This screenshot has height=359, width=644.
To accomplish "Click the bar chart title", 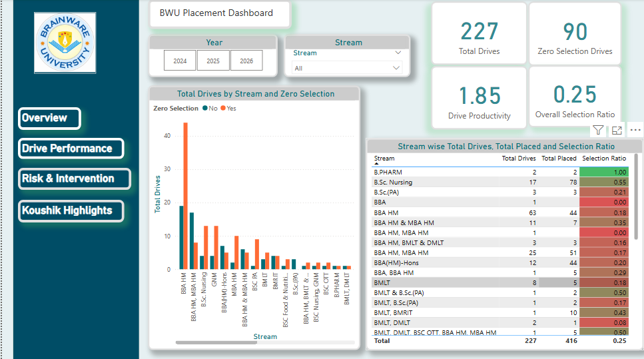I will point(256,94).
